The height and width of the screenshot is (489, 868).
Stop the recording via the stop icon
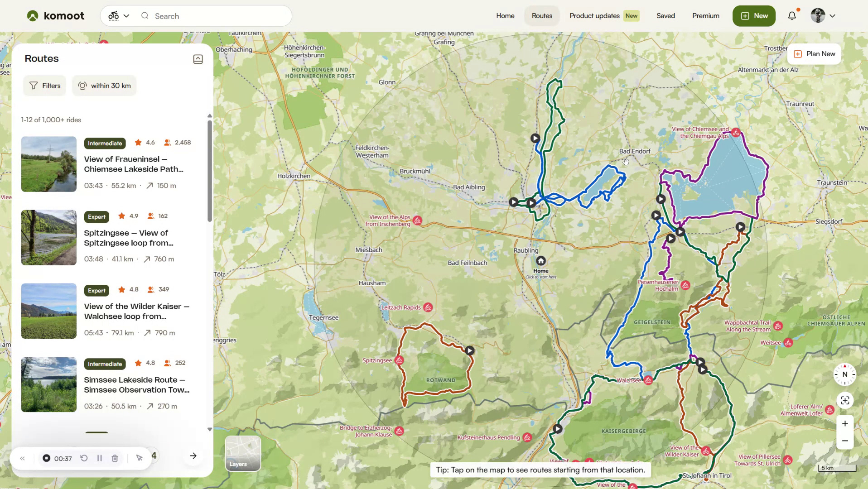[46, 458]
